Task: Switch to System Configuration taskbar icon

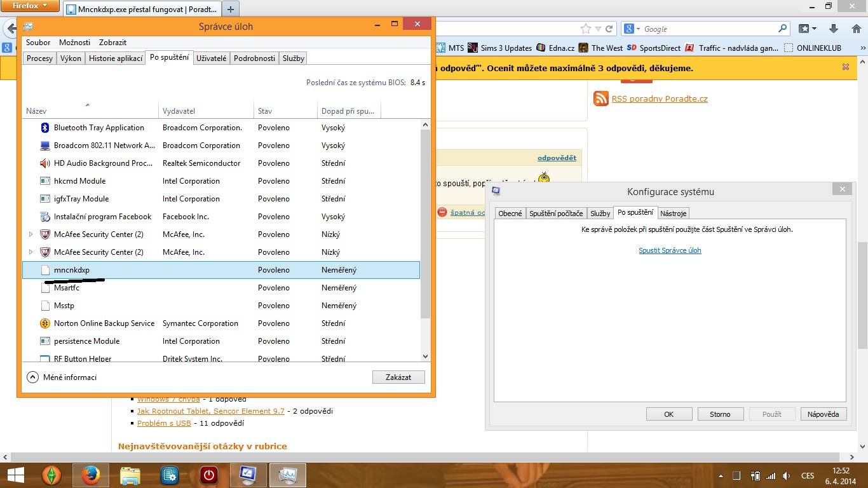Action: [248, 475]
